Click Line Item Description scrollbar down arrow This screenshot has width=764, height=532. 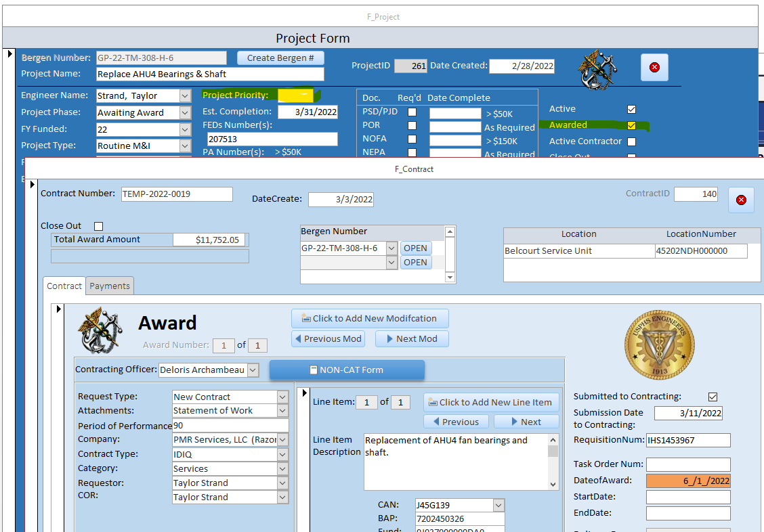point(553,485)
